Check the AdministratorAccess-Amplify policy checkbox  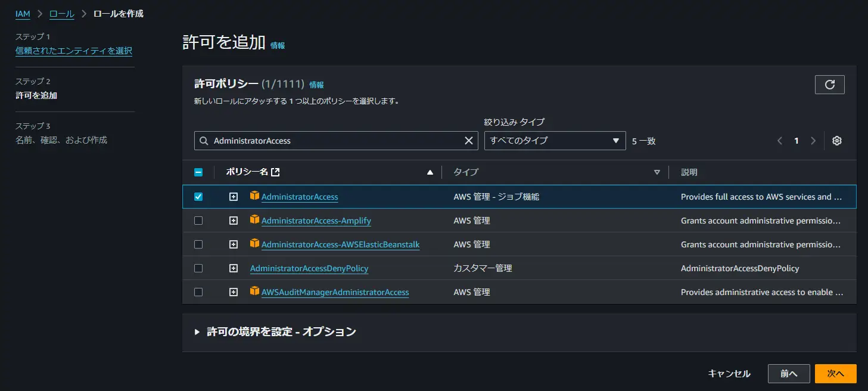[198, 221]
